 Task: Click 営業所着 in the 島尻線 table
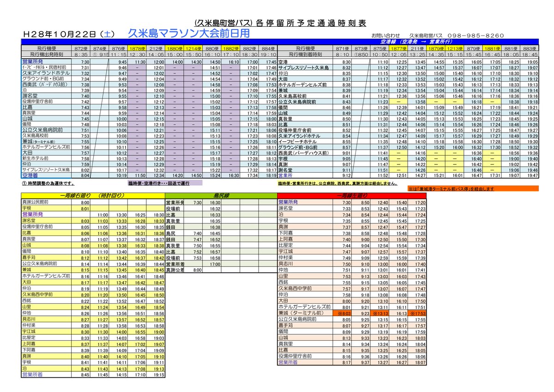click(175, 264)
